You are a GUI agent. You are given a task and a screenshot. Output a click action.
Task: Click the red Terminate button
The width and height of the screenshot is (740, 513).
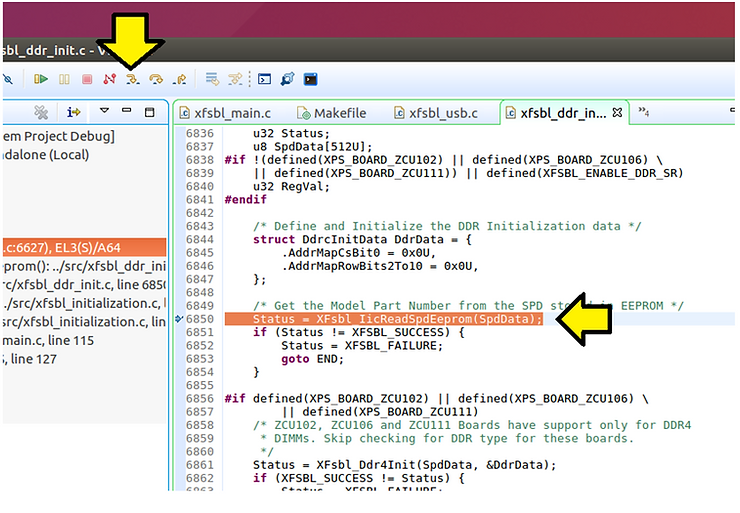coord(87,78)
